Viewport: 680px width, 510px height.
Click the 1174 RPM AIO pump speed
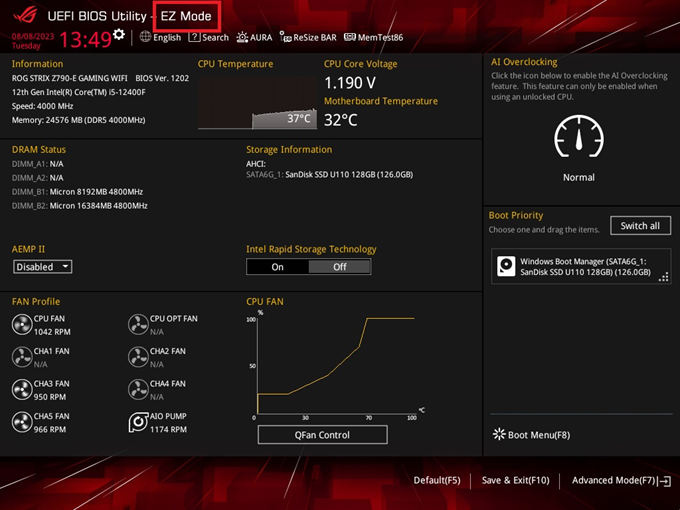pyautogui.click(x=168, y=429)
